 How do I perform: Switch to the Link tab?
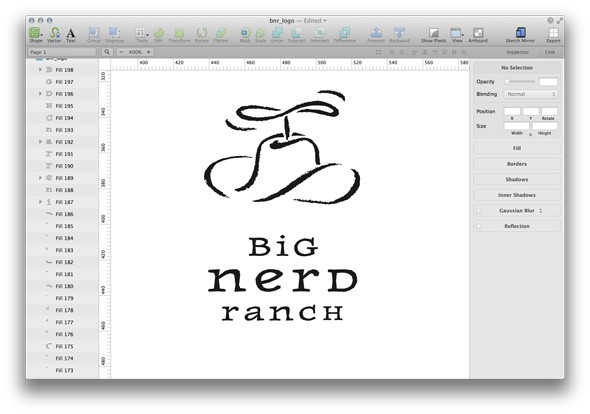550,52
